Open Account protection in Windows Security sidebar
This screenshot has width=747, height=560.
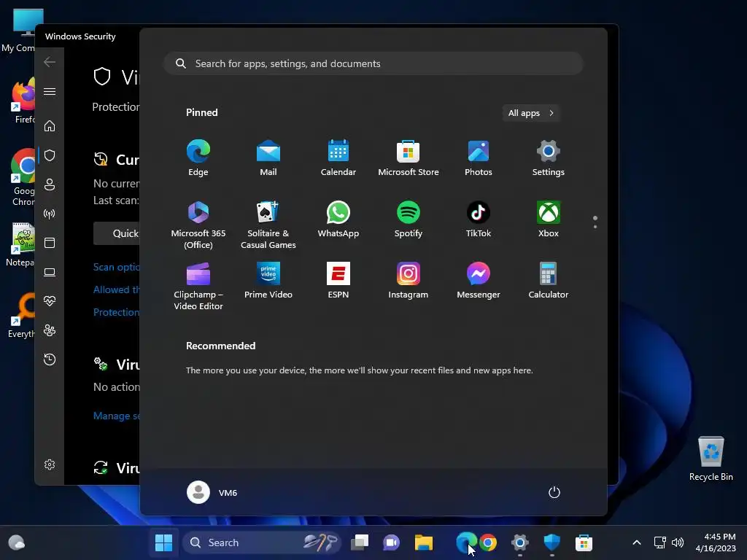pyautogui.click(x=50, y=184)
